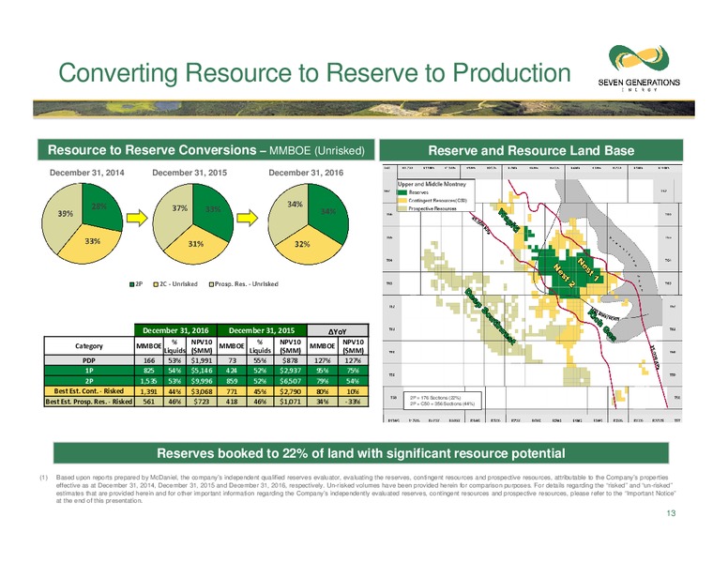Click the '1,535' MMBOE cell in the 2P row
The image size is (728, 563).
click(x=148, y=381)
